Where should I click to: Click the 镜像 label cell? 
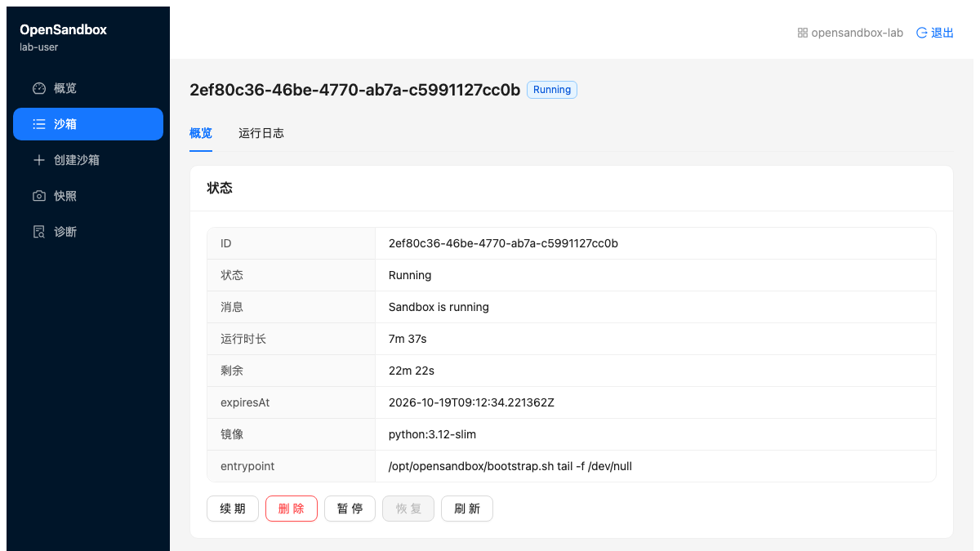[292, 434]
